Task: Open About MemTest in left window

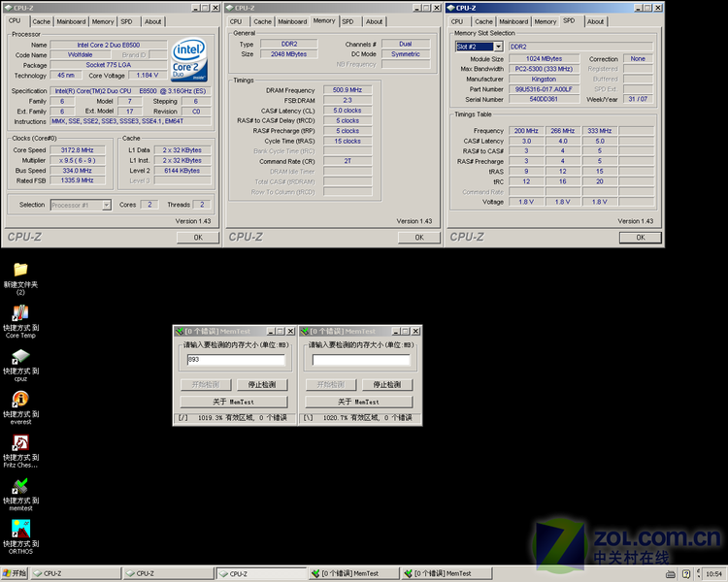Action: point(234,402)
